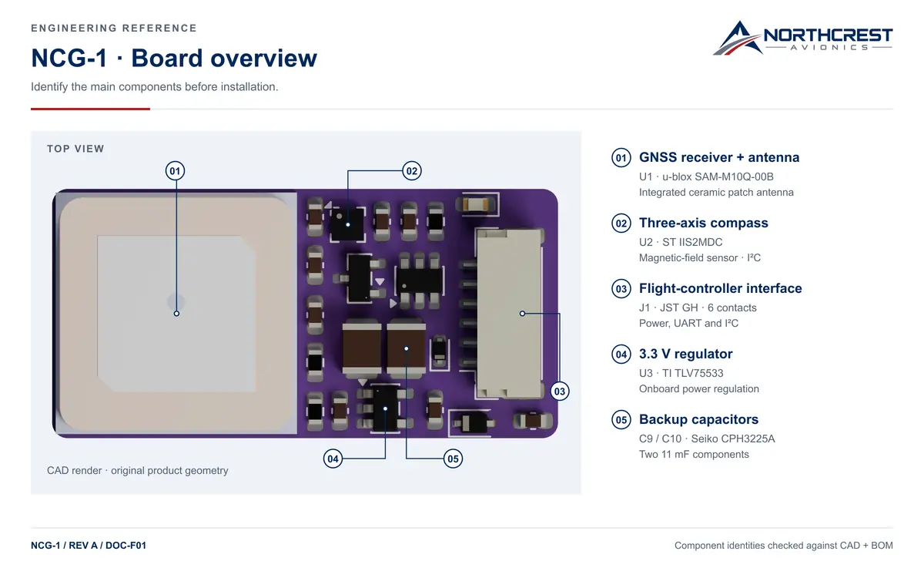Select callout marker 05 on the board diagram

(x=453, y=459)
